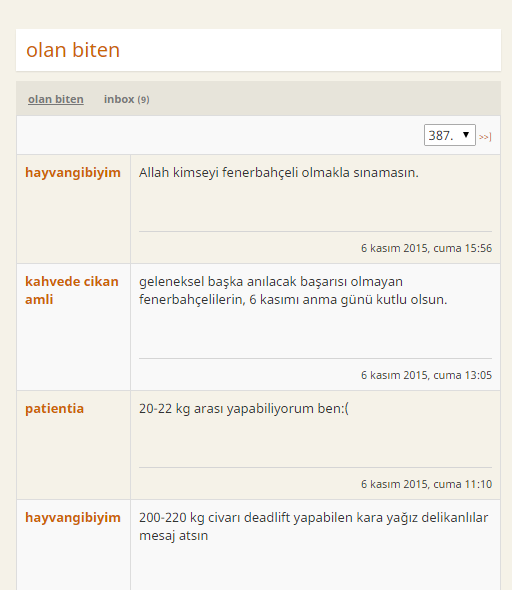The height and width of the screenshot is (590, 512).
Task: Click timestamp 6 kasım 2015, cuma 11:10
Action: [x=426, y=484]
